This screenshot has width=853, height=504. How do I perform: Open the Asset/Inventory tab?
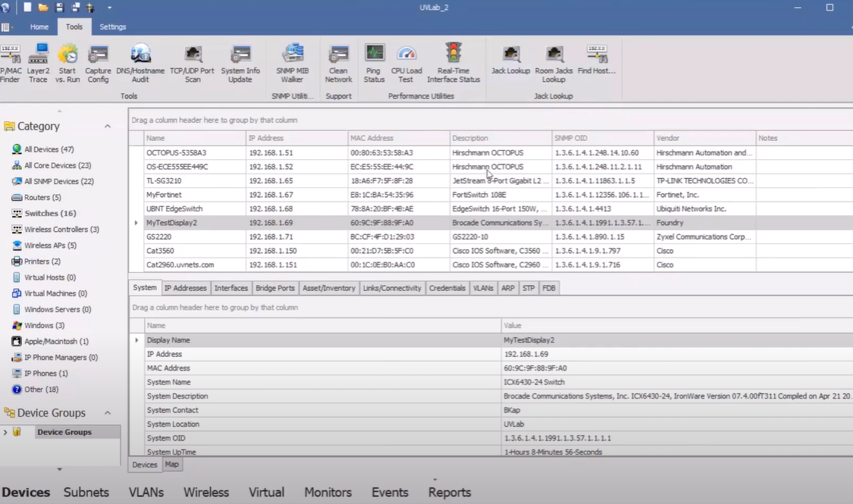[328, 288]
